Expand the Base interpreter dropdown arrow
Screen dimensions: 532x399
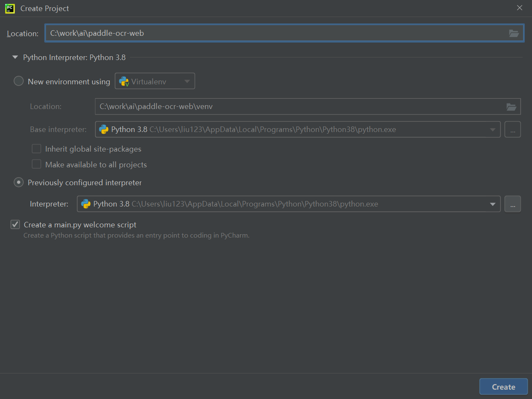pyautogui.click(x=492, y=129)
